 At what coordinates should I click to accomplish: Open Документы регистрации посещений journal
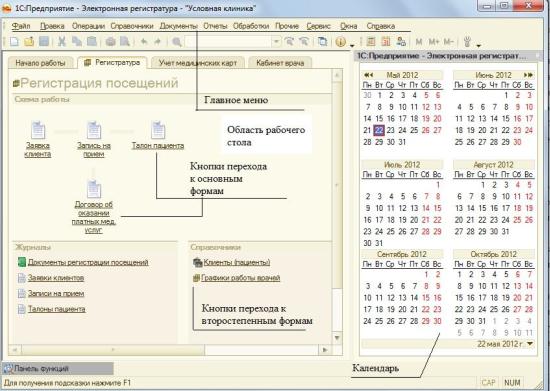pyautogui.click(x=88, y=262)
